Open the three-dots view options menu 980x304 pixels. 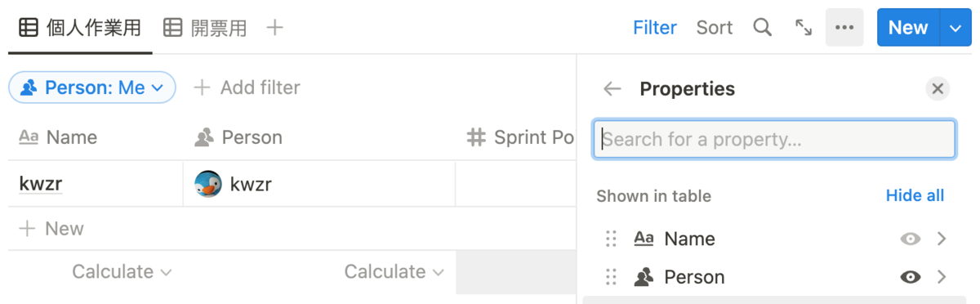tap(844, 28)
